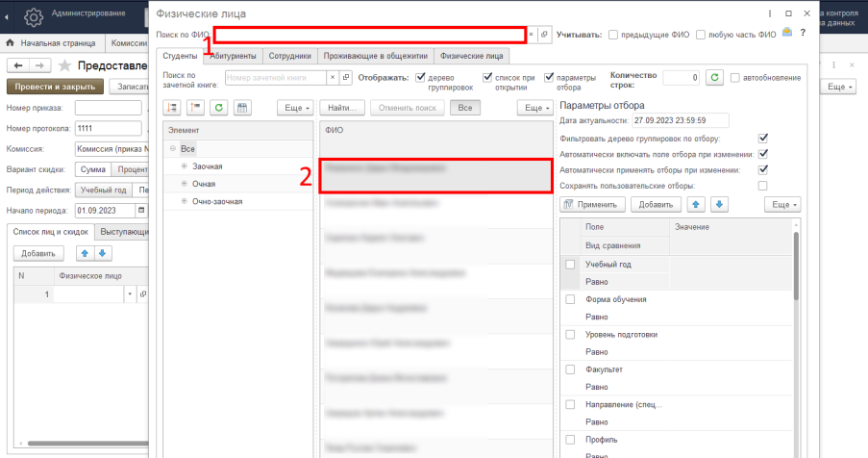Viewport: 868px width, 458px height.
Task: Open Проживающие в общежитии tab
Action: coord(376,56)
